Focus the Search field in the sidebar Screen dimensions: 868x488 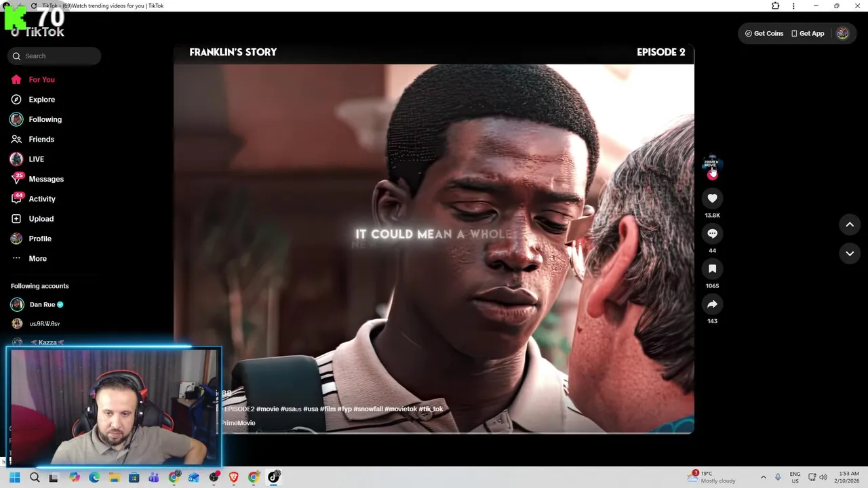(54, 56)
